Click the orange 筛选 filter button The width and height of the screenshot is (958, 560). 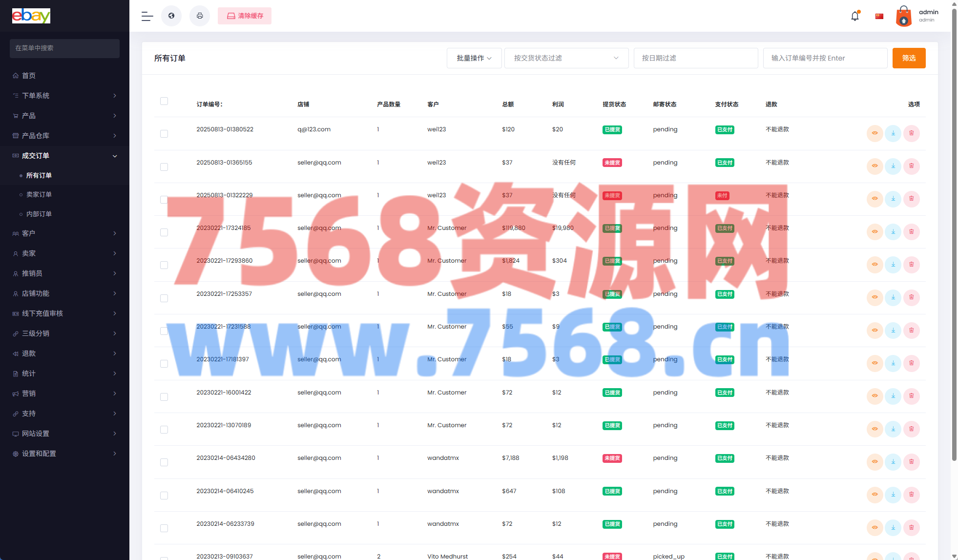(x=909, y=58)
